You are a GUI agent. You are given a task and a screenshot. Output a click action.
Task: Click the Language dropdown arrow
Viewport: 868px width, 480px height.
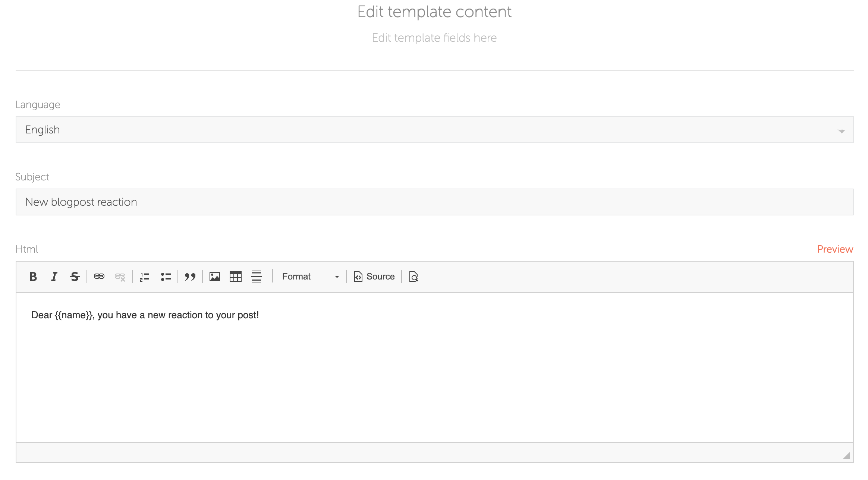[841, 131]
